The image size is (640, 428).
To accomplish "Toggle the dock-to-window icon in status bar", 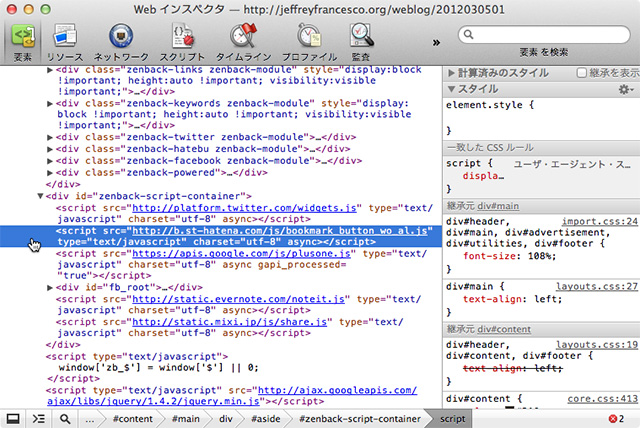I will tap(13, 419).
